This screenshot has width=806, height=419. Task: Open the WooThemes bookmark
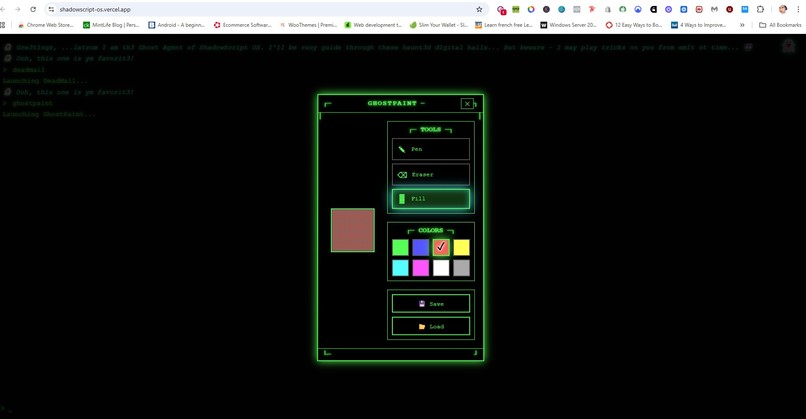coord(308,25)
